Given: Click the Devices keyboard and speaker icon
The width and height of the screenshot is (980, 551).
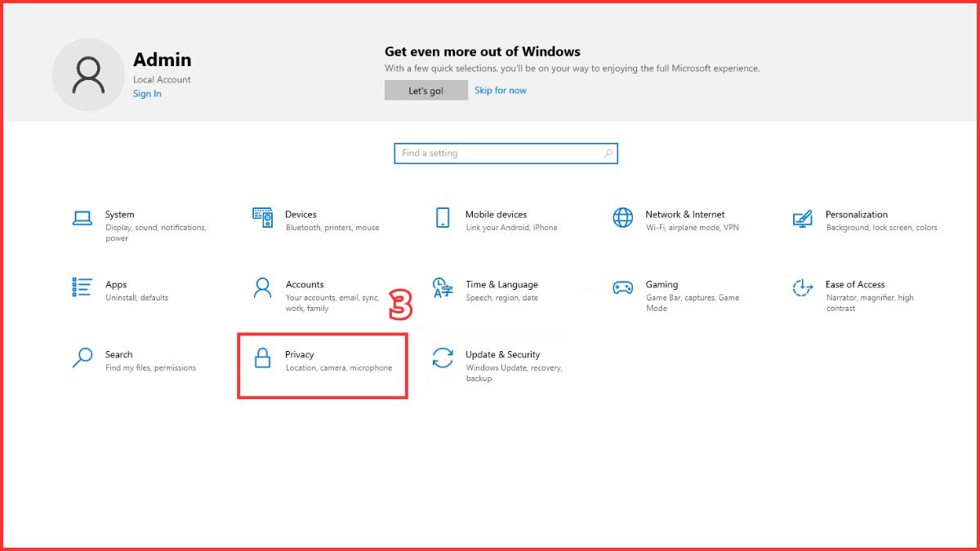Looking at the screenshot, I should point(262,218).
